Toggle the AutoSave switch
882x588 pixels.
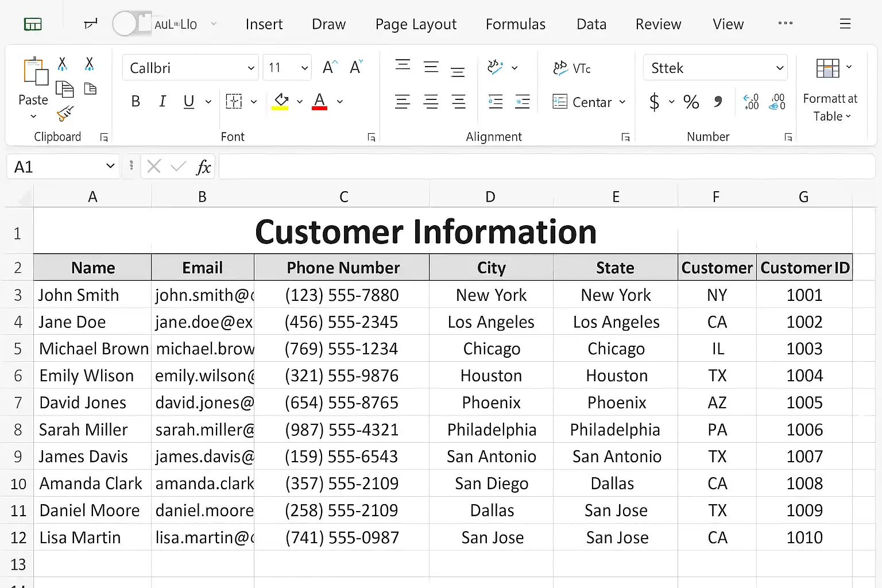(132, 24)
